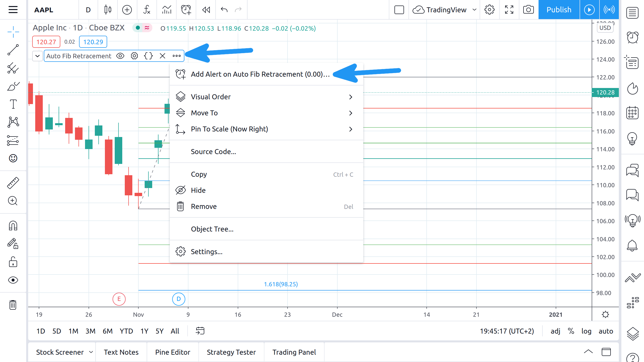Expand the Visual Order submenu
Image resolution: width=644 pixels, height=362 pixels.
(266, 97)
